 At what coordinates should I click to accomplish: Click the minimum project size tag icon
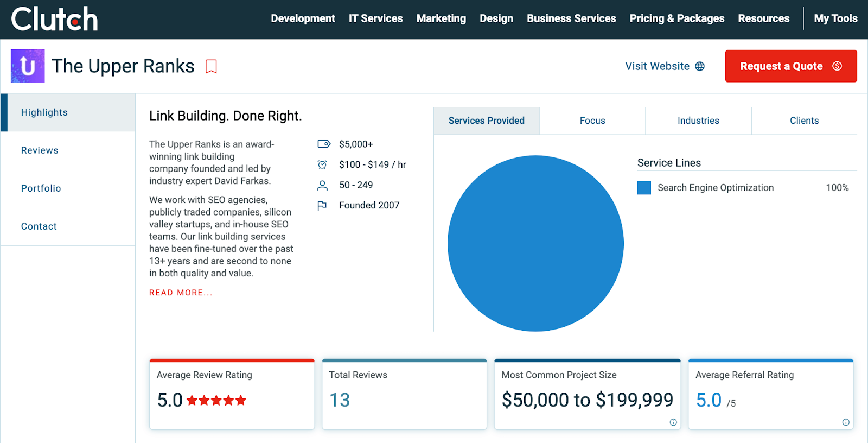click(324, 144)
